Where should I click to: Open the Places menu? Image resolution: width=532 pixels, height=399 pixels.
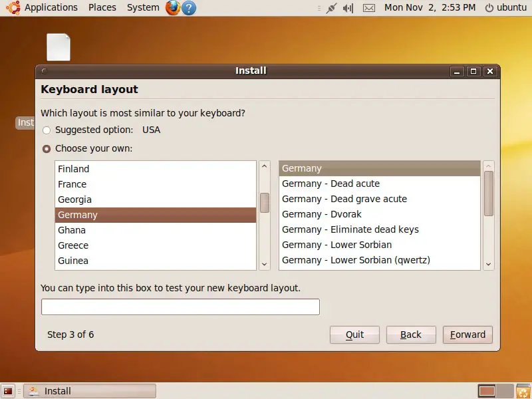point(102,7)
